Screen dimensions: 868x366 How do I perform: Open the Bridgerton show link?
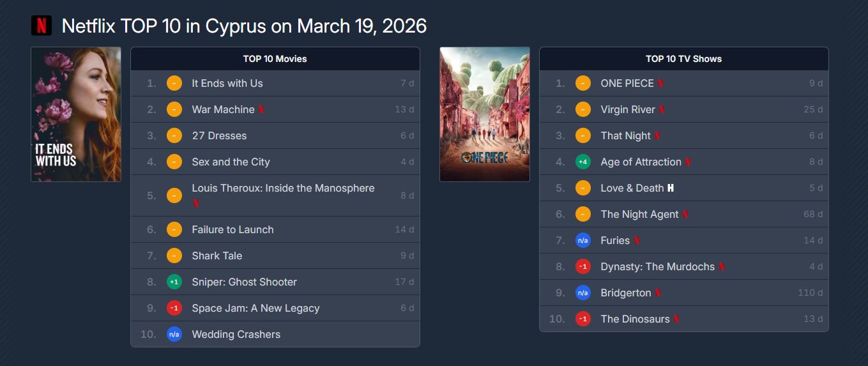[x=626, y=293]
